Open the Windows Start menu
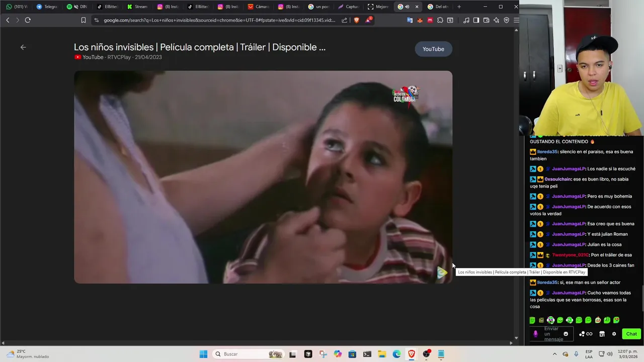644x362 pixels. (203, 354)
